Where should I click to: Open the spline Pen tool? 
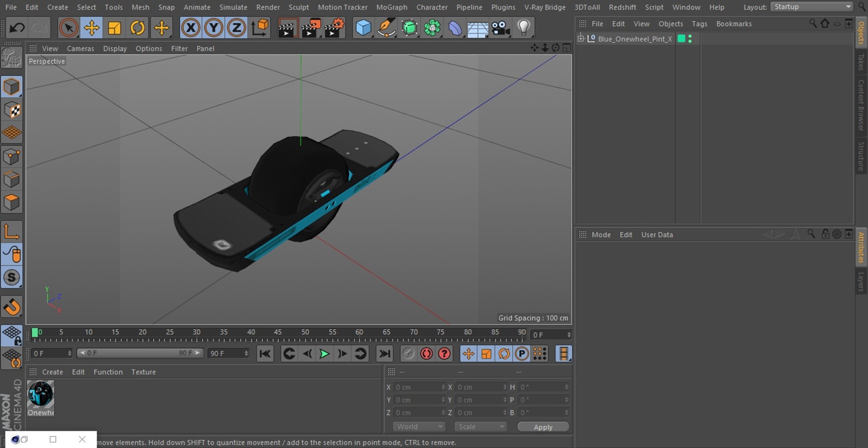click(x=387, y=28)
